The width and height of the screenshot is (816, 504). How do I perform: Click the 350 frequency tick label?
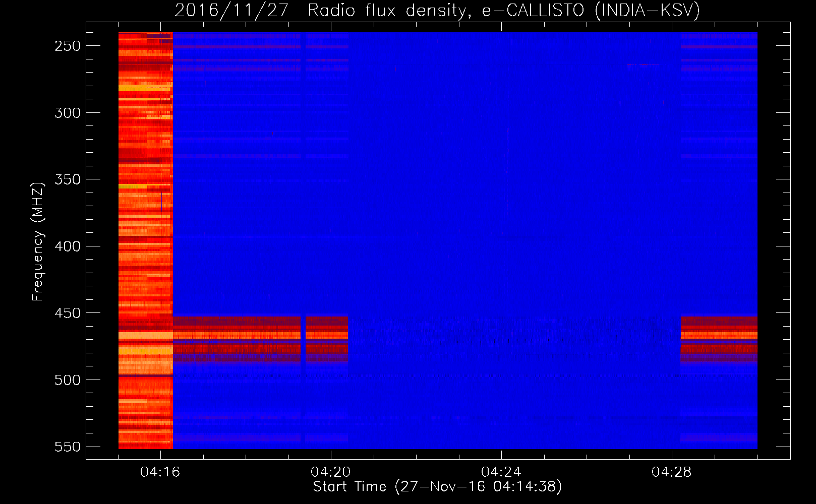(x=68, y=179)
